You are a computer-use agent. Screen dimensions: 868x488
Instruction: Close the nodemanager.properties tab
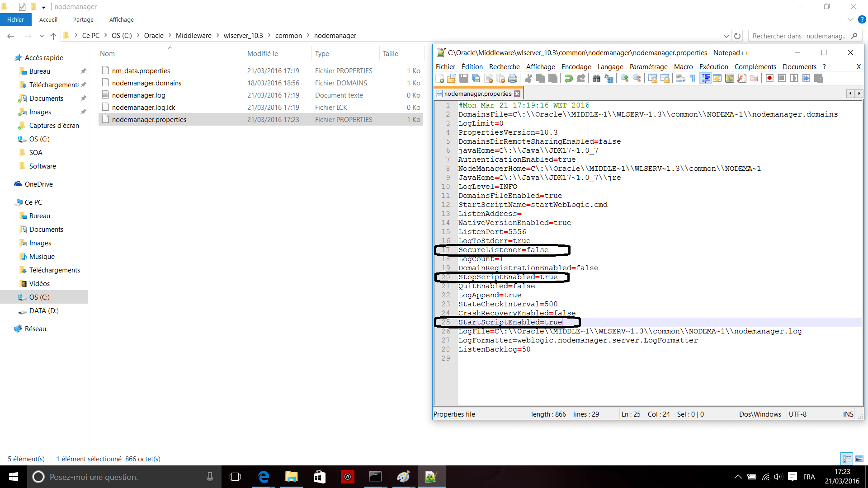click(x=517, y=94)
